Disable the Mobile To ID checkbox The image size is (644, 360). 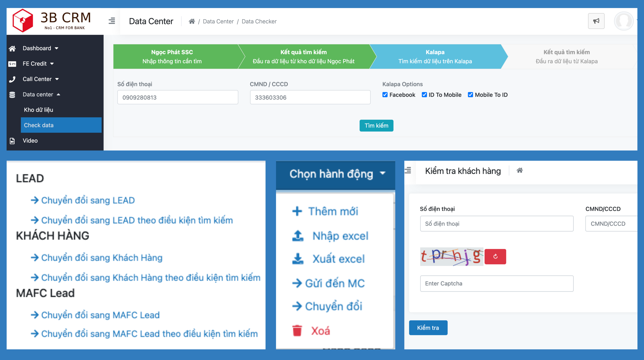coord(470,95)
